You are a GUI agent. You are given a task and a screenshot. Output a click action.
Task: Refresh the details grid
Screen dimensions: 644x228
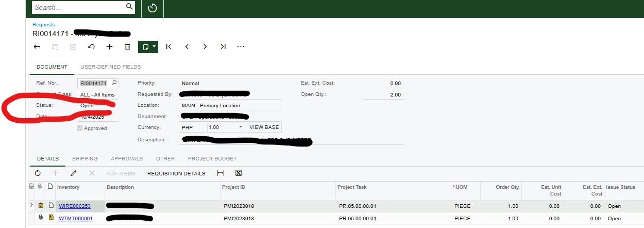pos(38,173)
